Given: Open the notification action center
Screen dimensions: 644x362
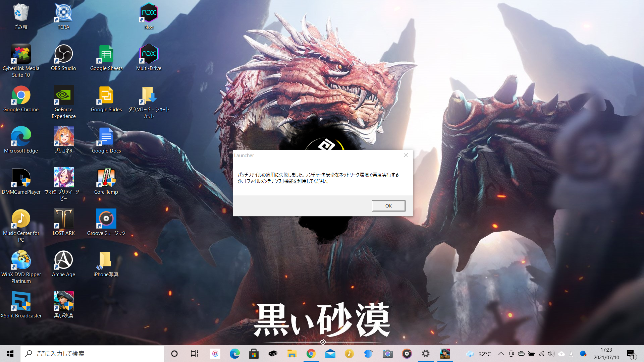Looking at the screenshot, I should tap(631, 354).
